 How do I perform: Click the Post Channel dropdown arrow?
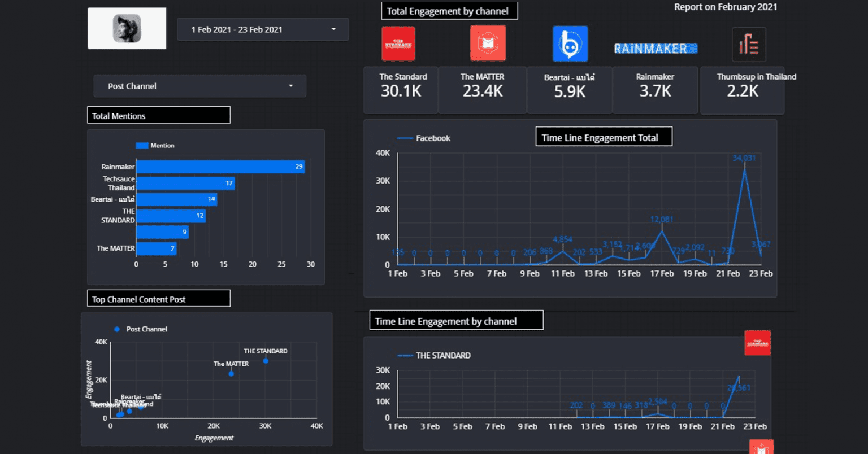pos(291,86)
